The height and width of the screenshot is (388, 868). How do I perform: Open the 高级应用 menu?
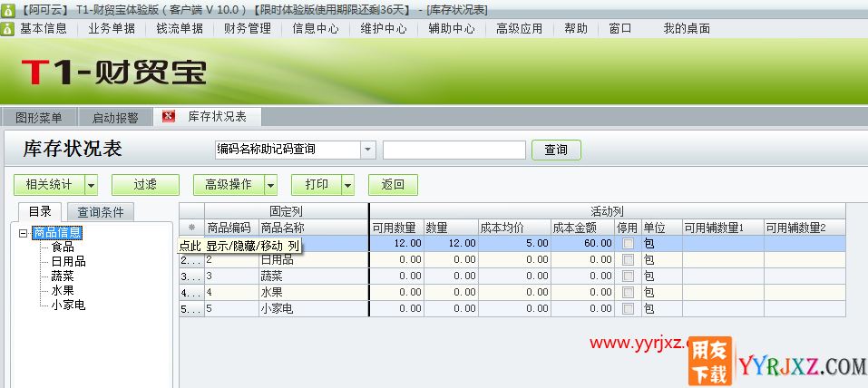pyautogui.click(x=519, y=29)
